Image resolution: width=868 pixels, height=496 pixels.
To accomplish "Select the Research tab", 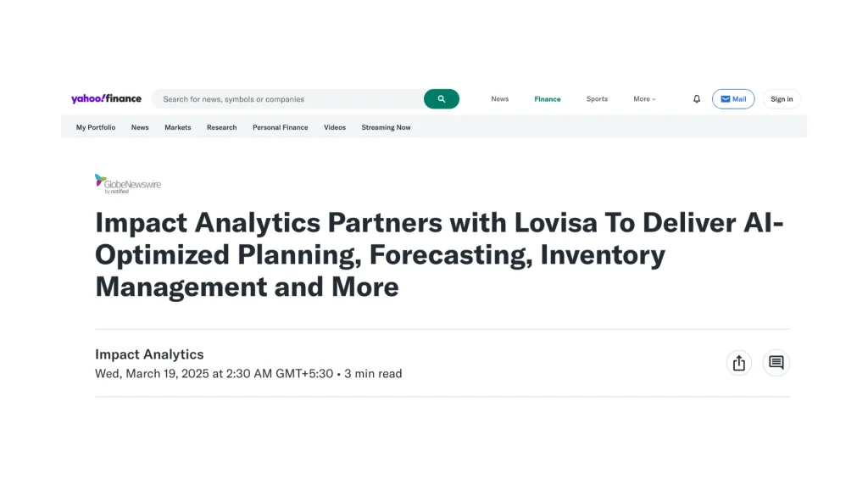I will 221,127.
